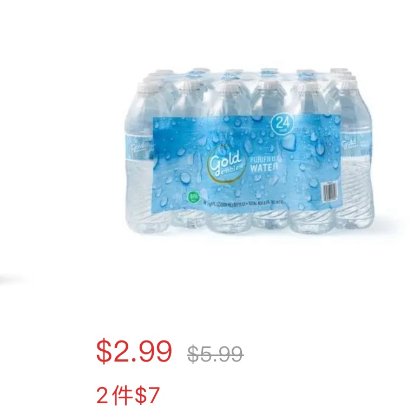Screen dimensions: 420x420
Task: Click the white cap of the front-left bottle
Action: click(x=145, y=87)
